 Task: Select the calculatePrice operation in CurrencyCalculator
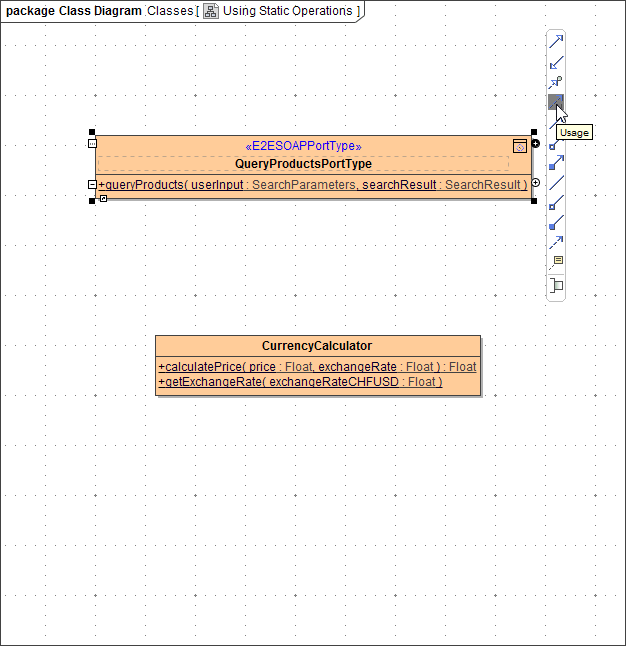click(x=317, y=367)
